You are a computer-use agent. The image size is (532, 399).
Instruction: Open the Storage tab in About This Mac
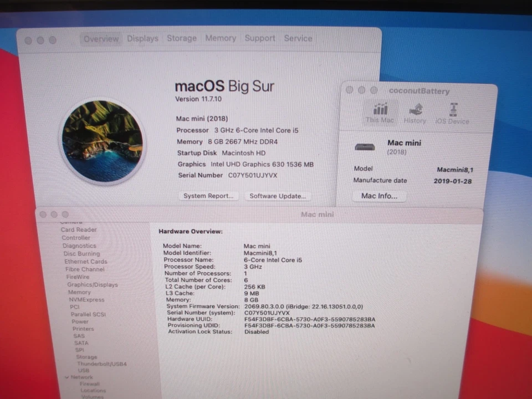(x=181, y=38)
